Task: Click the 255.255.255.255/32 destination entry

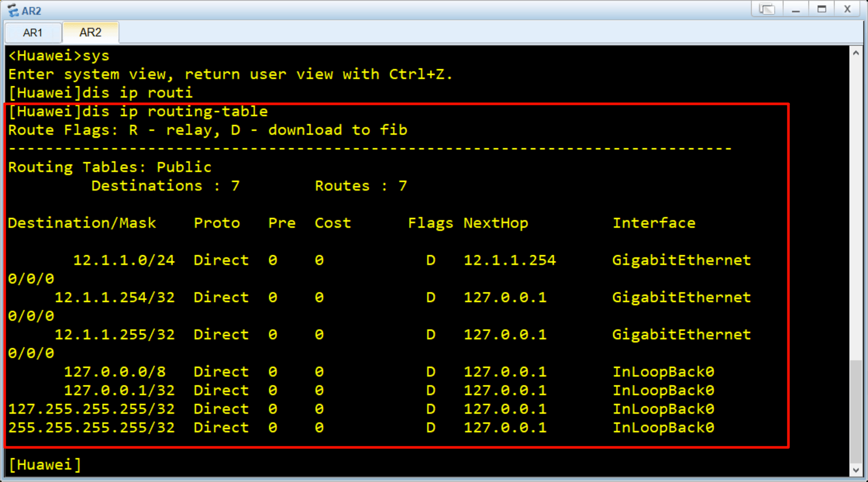Action: pos(91,428)
